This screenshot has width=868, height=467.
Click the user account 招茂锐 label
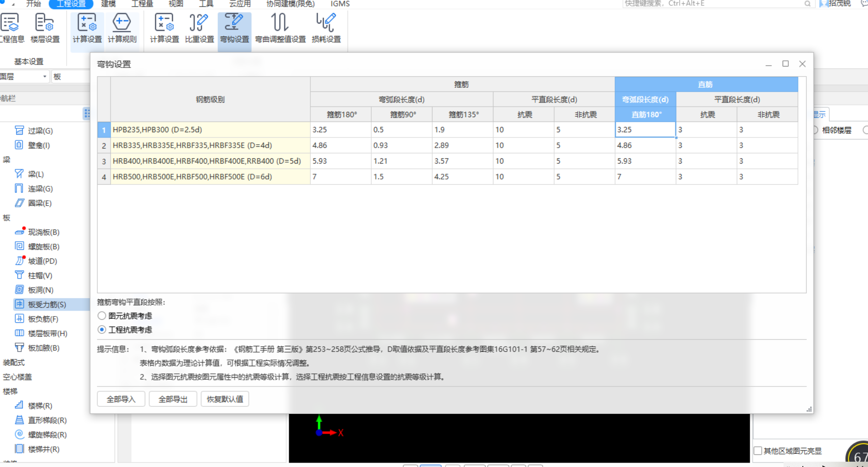tap(840, 4)
